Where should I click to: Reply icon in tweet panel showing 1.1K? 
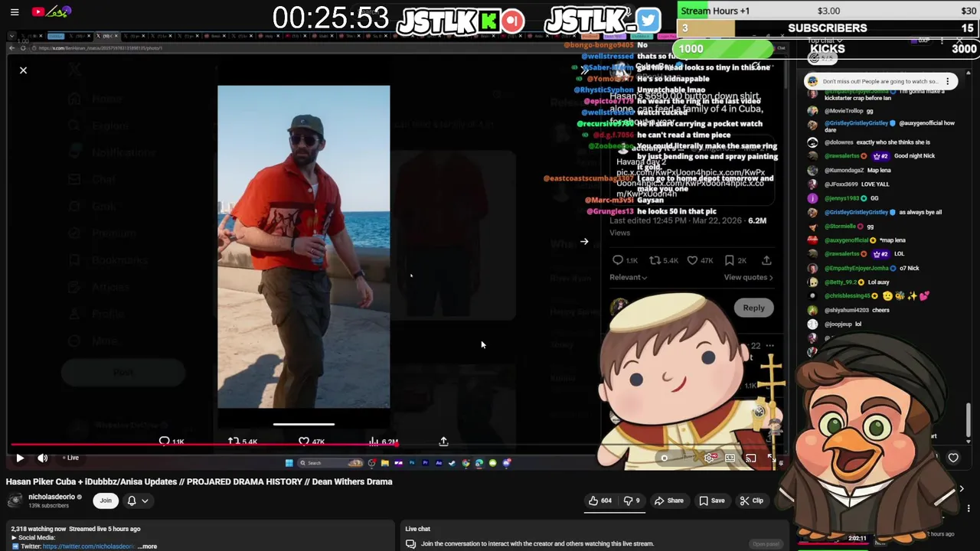click(618, 260)
